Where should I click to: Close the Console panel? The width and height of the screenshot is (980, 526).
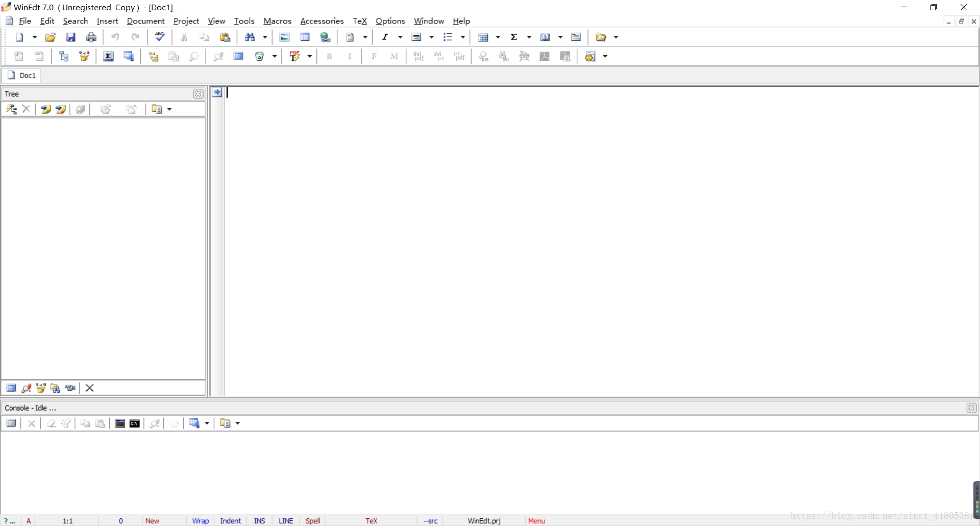coord(972,408)
